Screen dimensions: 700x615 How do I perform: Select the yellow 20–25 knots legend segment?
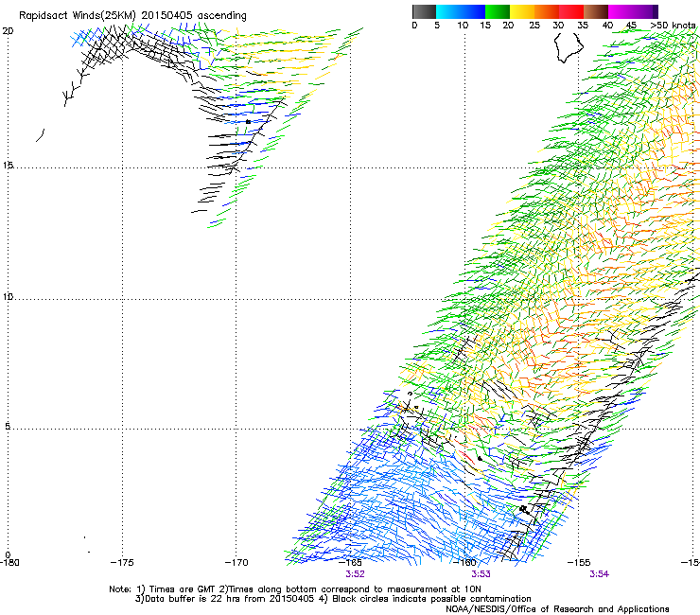click(x=522, y=11)
